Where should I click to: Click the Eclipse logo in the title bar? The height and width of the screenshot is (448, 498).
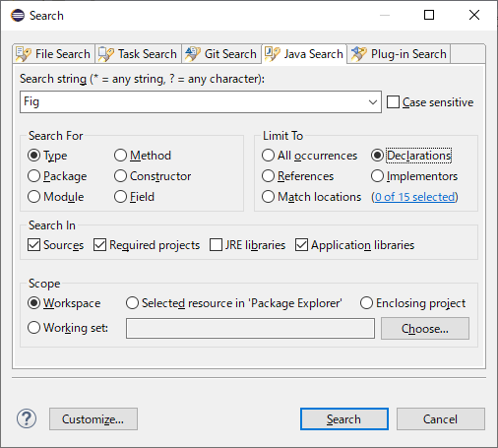point(18,15)
